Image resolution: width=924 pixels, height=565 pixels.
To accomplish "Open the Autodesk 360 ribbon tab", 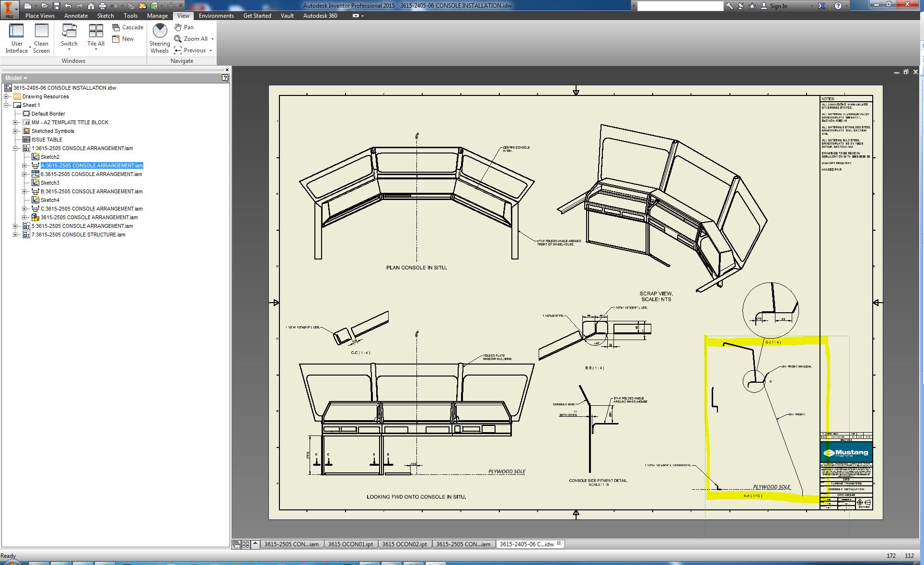I will click(320, 16).
